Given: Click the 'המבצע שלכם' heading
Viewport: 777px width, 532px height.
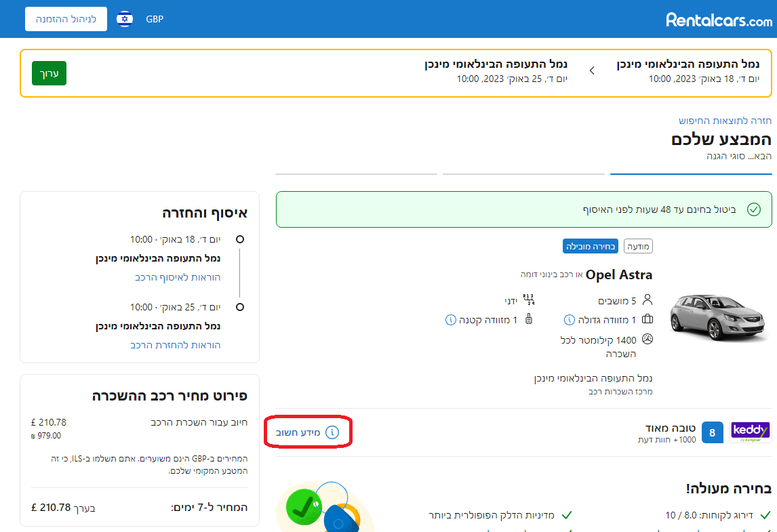Looking at the screenshot, I should [x=721, y=140].
